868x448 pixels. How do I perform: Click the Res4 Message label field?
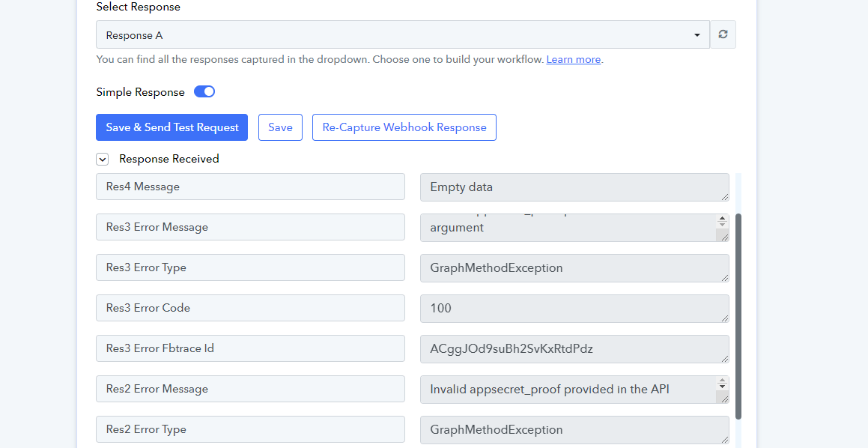point(250,187)
